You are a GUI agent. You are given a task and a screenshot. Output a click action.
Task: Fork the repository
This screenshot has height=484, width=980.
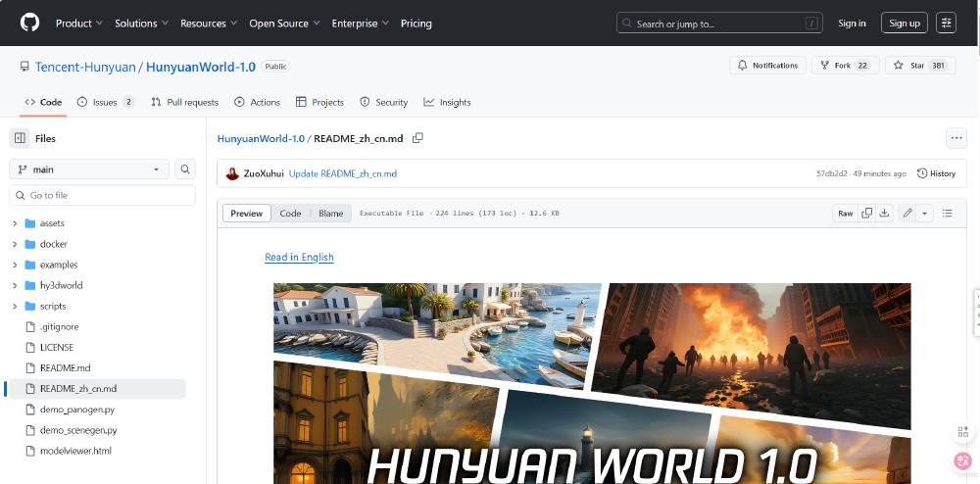[845, 66]
